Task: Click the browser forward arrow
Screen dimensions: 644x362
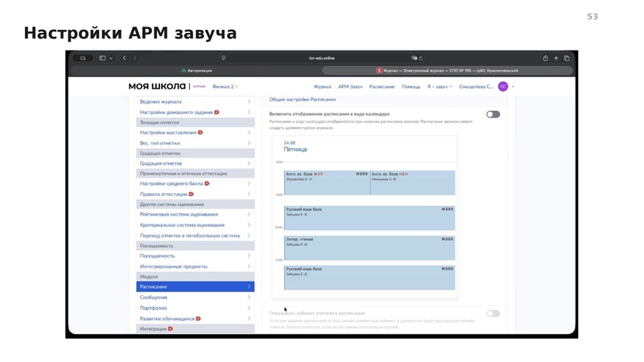Action: coord(134,58)
